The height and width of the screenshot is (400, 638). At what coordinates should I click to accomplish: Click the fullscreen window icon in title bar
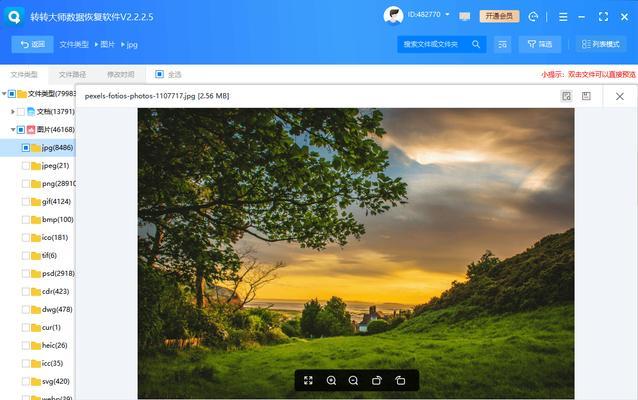(x=603, y=17)
